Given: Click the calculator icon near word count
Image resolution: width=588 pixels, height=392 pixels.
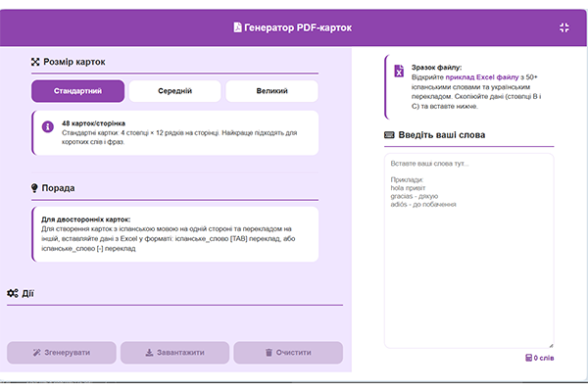Looking at the screenshot, I should 529,358.
